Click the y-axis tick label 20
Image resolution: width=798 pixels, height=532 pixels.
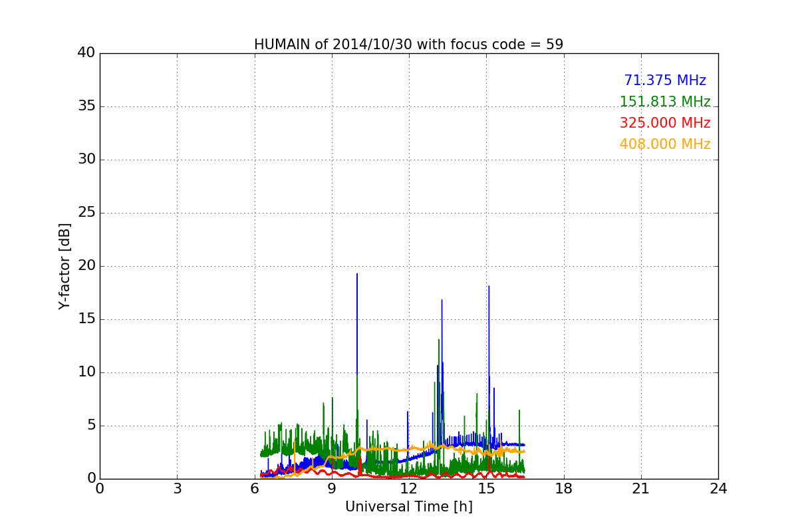click(x=86, y=266)
